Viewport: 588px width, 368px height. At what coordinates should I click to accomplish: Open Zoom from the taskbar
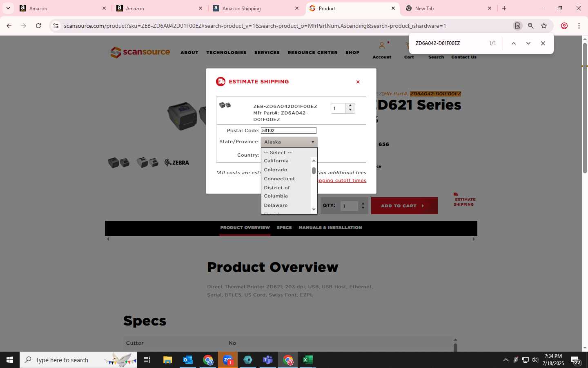[x=228, y=360]
